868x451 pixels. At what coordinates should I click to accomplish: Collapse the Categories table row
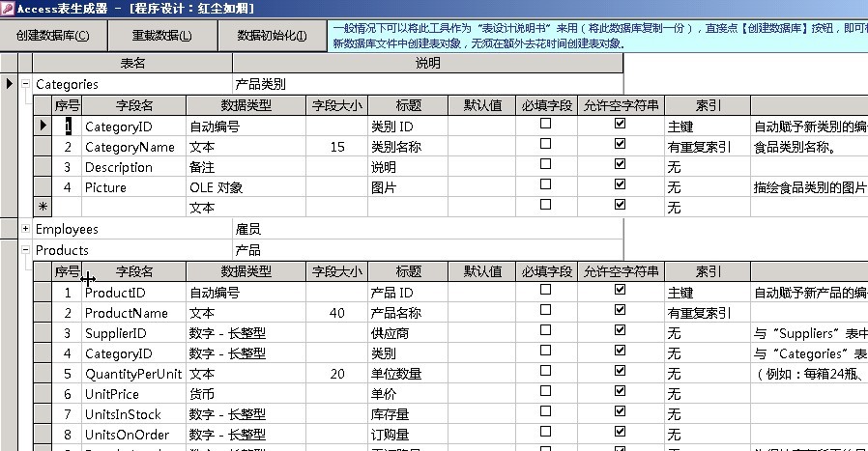point(25,84)
